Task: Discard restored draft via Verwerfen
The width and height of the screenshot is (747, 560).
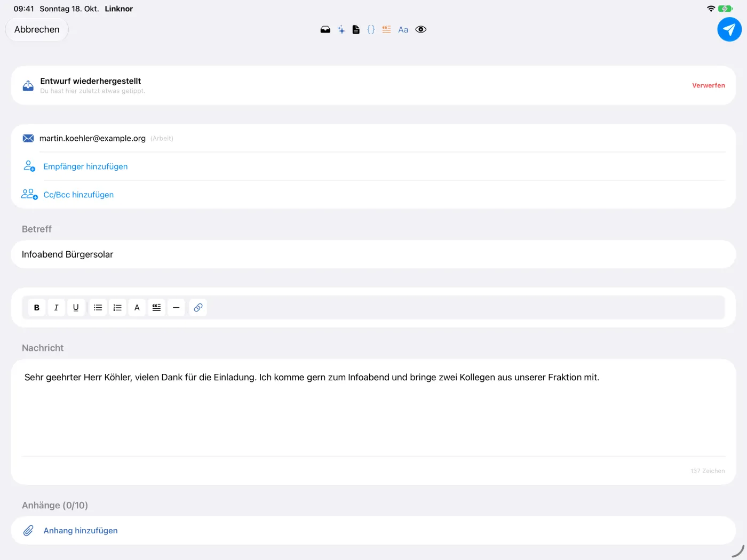Action: (x=709, y=85)
